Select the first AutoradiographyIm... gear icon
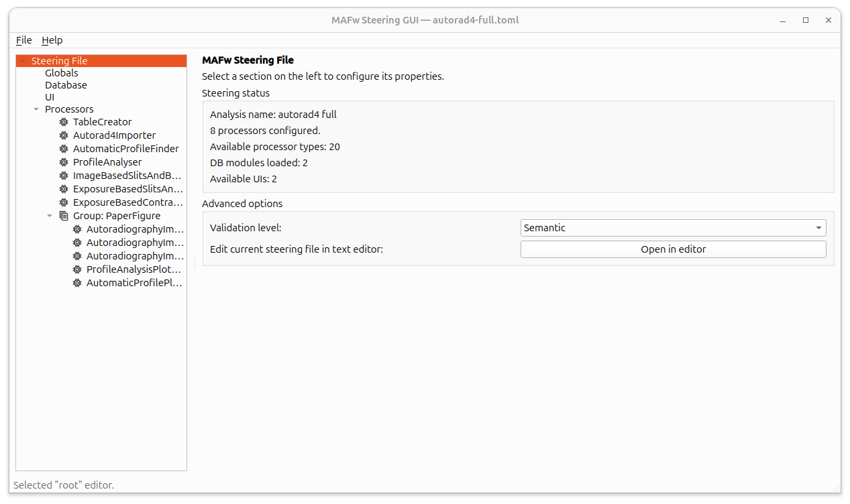Viewport: 850px width, 504px height. coord(76,229)
